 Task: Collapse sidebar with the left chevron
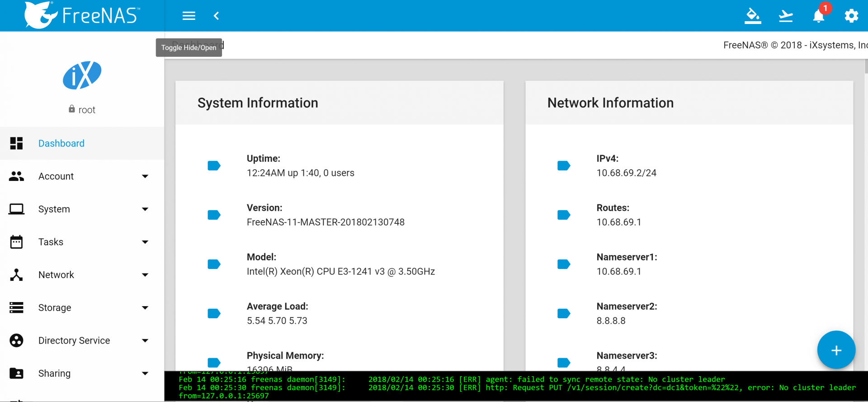click(217, 16)
